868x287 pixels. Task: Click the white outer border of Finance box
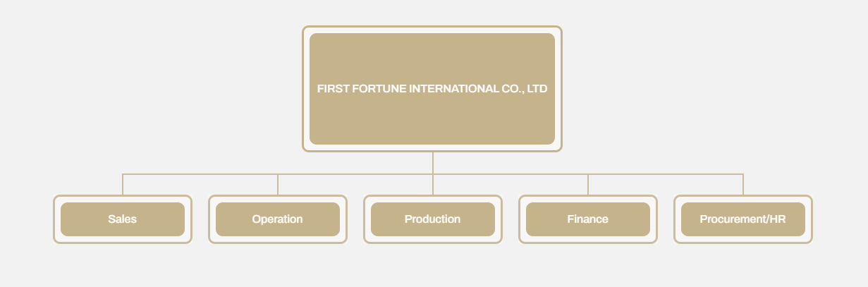(588, 240)
